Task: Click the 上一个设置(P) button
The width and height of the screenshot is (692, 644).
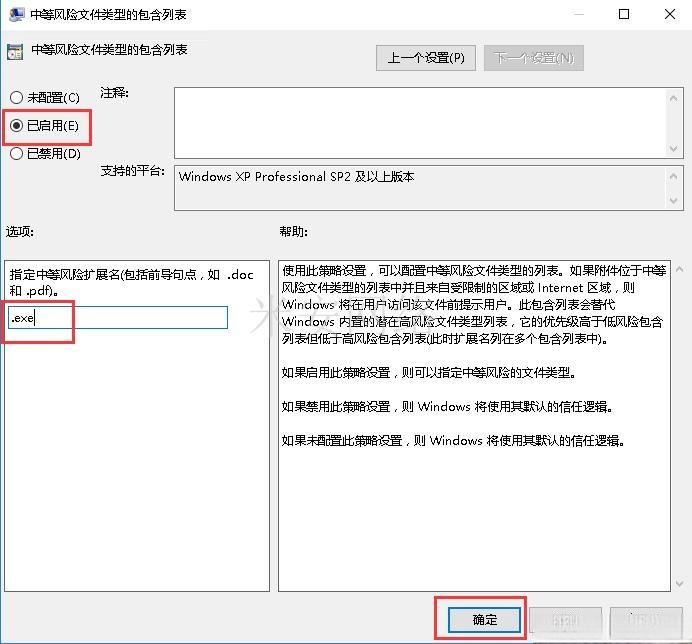Action: (x=425, y=58)
